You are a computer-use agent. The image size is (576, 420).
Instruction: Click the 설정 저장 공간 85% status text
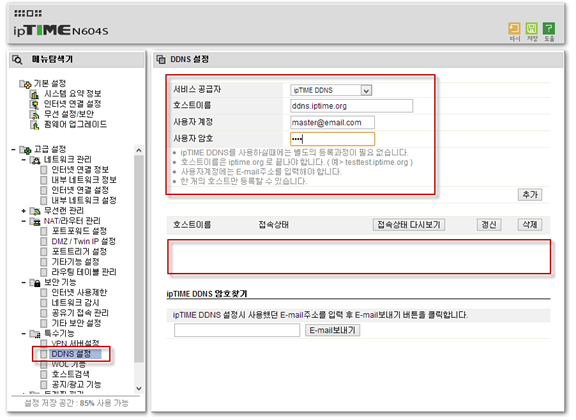point(76,403)
